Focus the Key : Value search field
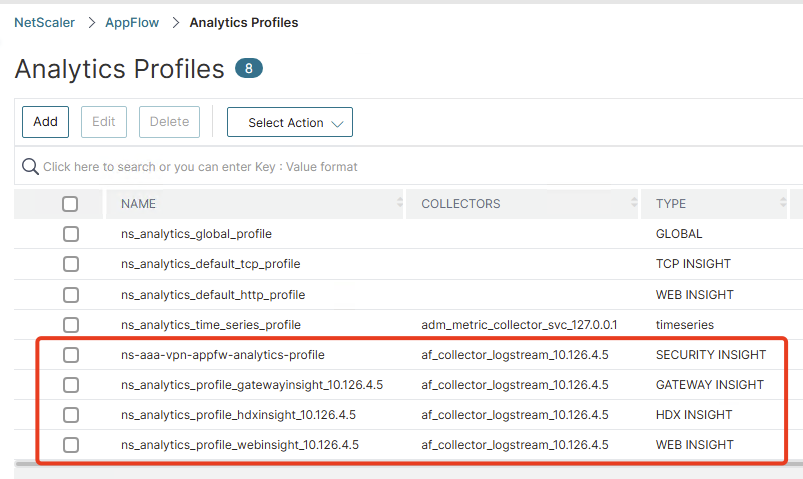Screen dimensions: 803x479 (200, 166)
